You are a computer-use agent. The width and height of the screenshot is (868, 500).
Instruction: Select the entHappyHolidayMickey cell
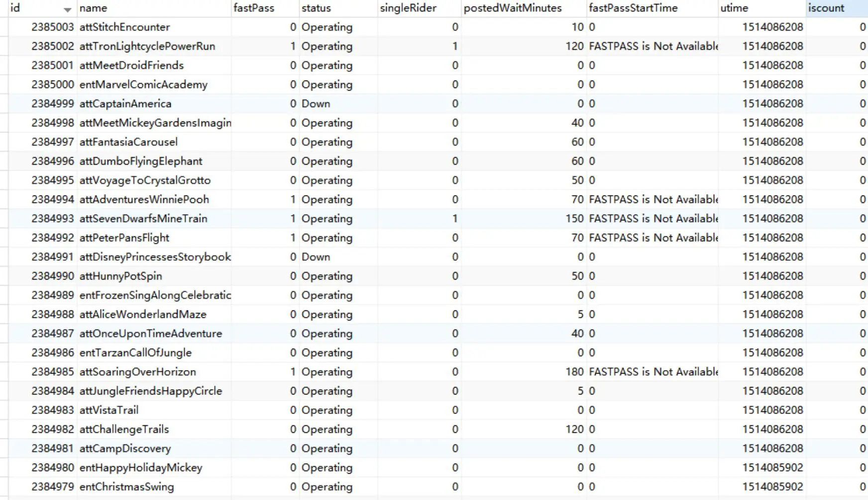tap(154, 468)
